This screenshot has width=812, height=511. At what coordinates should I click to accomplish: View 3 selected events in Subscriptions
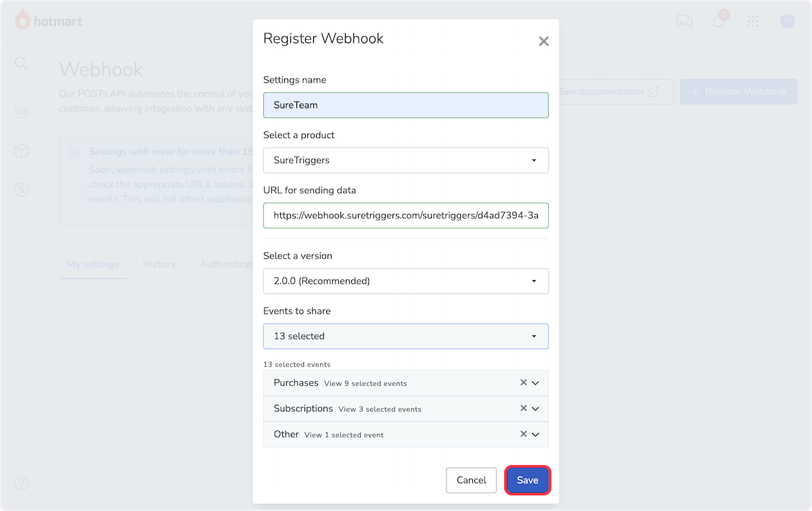click(x=380, y=409)
